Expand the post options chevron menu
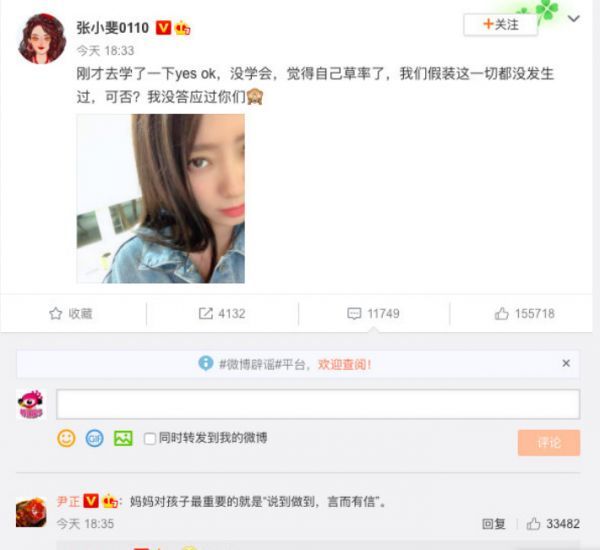The image size is (600, 550). (574, 18)
